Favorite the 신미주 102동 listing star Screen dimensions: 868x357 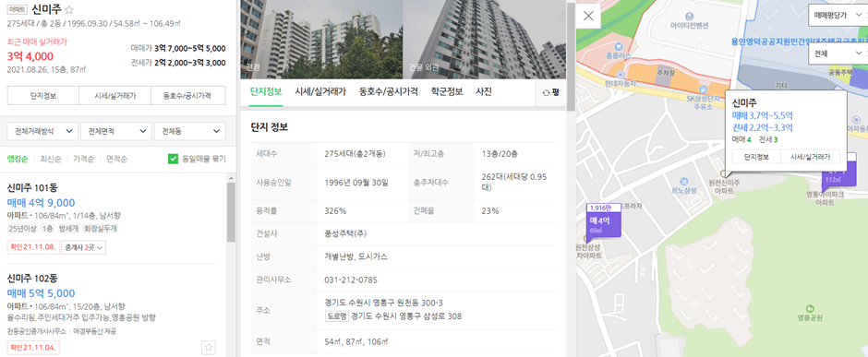tap(209, 348)
